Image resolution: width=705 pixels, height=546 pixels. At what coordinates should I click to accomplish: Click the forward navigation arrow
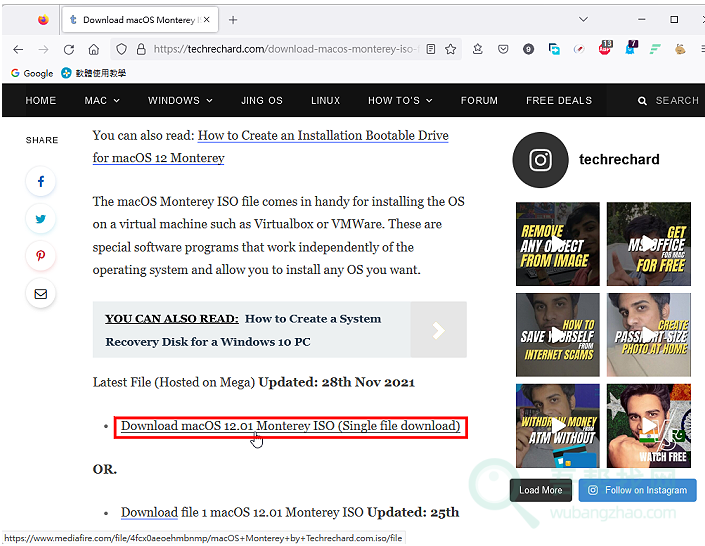click(x=43, y=49)
